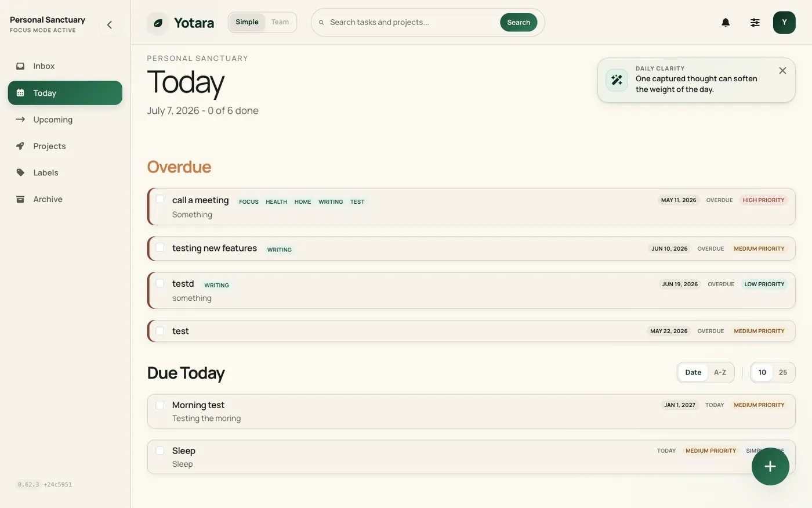Check off 'testing new features' task
Viewport: 812px width, 508px height.
point(160,247)
